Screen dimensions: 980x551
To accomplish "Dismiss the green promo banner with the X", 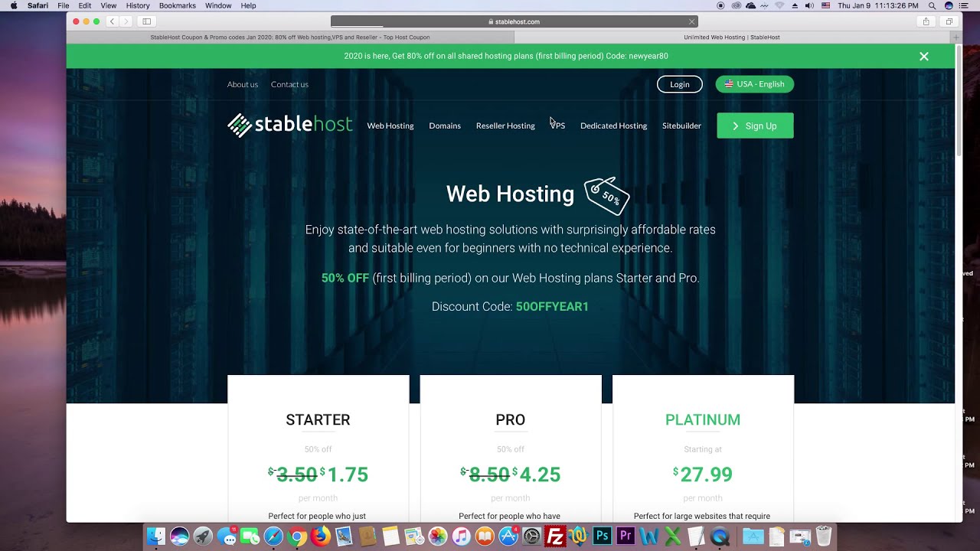I will pos(924,57).
